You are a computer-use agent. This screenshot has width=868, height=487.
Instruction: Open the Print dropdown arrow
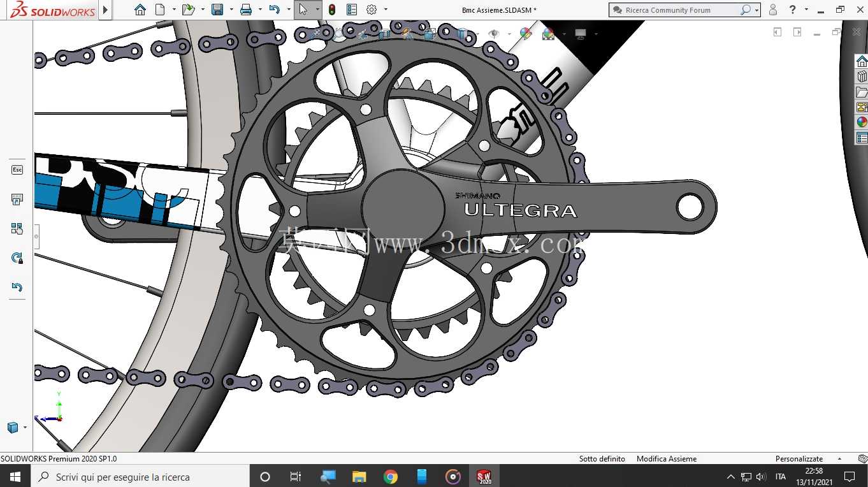pyautogui.click(x=259, y=10)
